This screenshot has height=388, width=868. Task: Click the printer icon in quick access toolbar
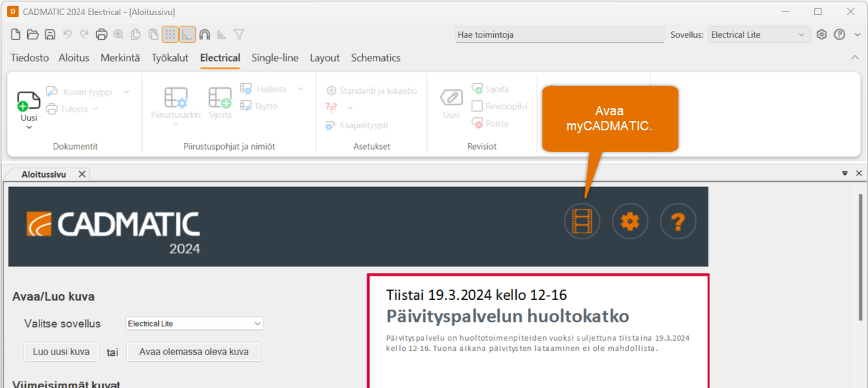pos(102,34)
